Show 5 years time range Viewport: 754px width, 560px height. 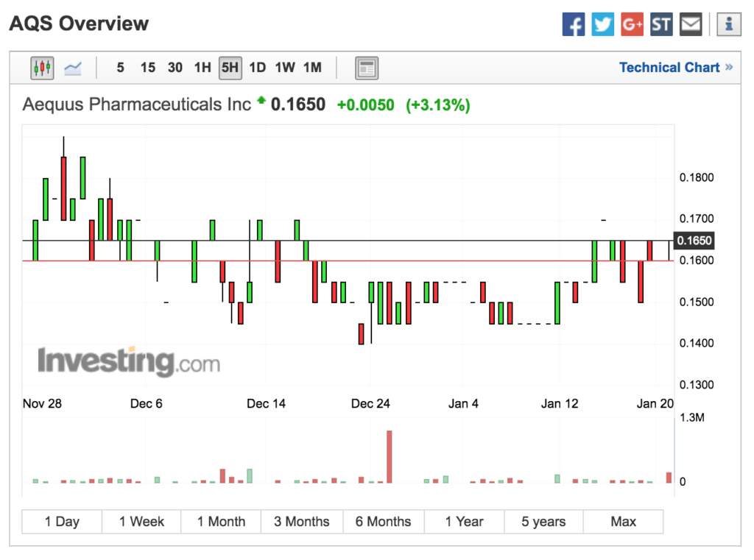(543, 522)
